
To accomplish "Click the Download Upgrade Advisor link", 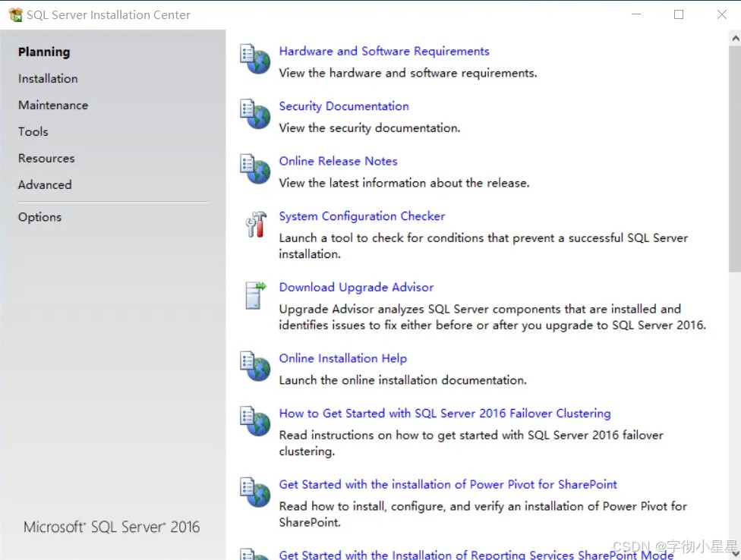I will pos(356,287).
